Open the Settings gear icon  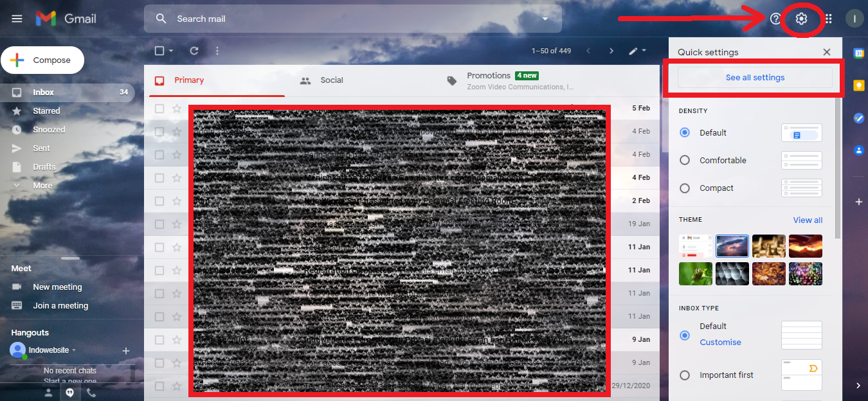[x=801, y=19]
